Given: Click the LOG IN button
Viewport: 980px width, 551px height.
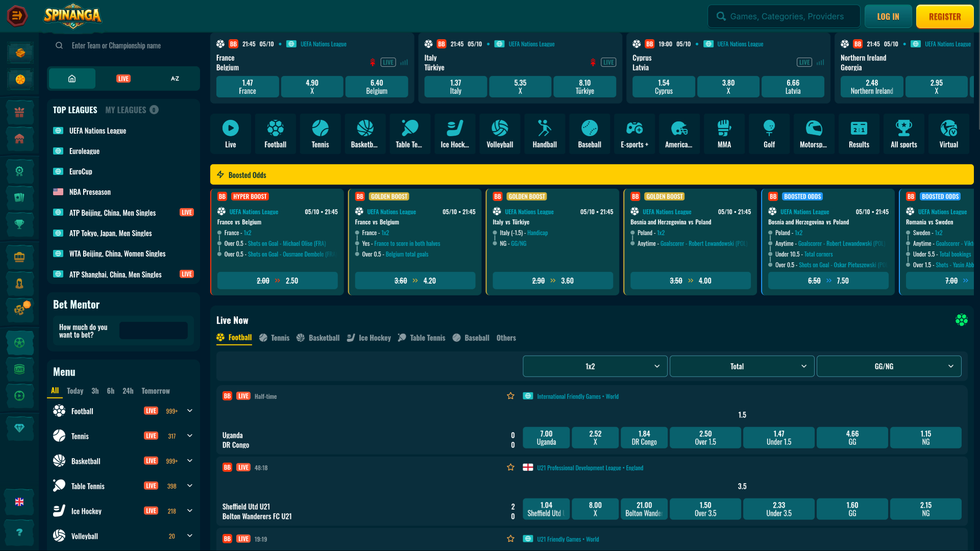Looking at the screenshot, I should tap(888, 16).
